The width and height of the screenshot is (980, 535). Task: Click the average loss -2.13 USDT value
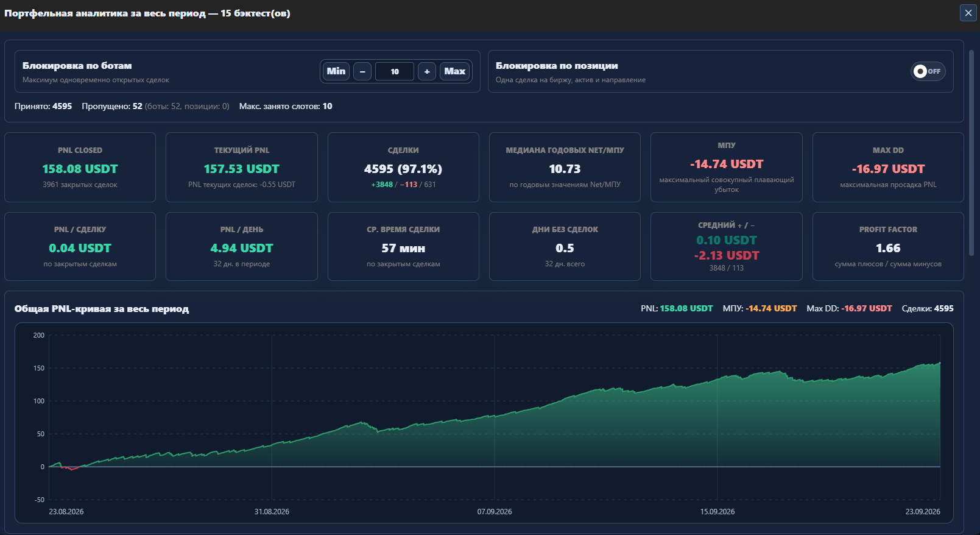pos(727,255)
